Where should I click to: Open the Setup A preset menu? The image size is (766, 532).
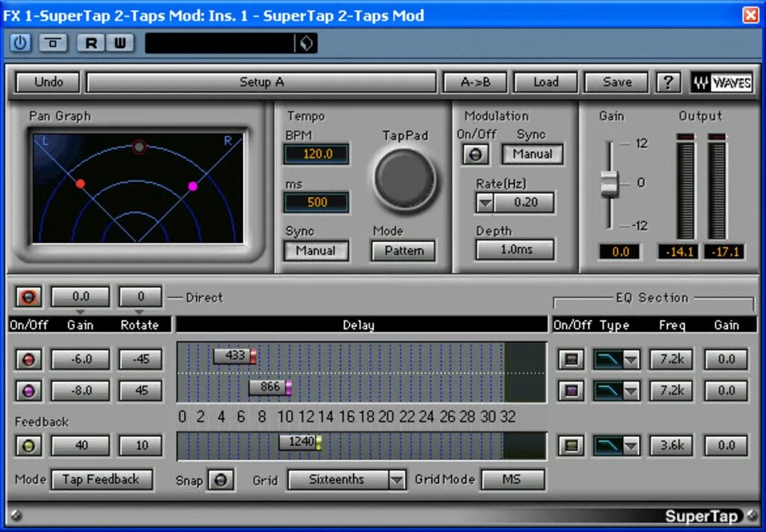(x=261, y=82)
